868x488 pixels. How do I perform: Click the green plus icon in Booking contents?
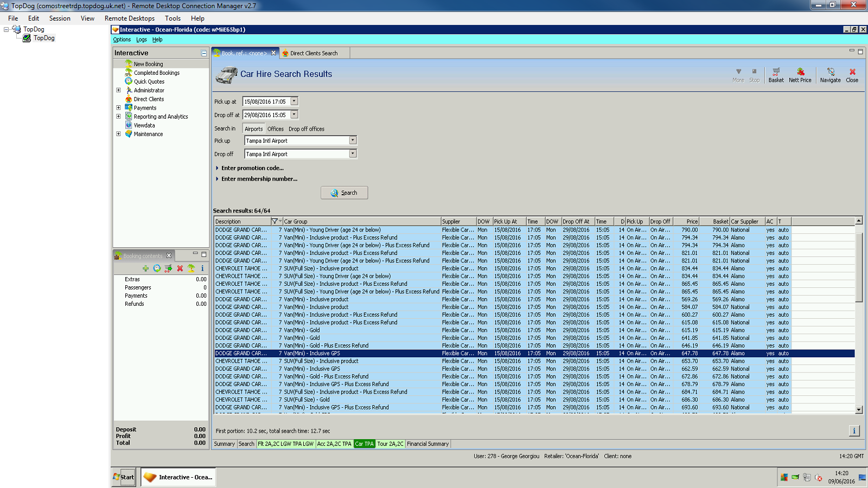tap(145, 268)
